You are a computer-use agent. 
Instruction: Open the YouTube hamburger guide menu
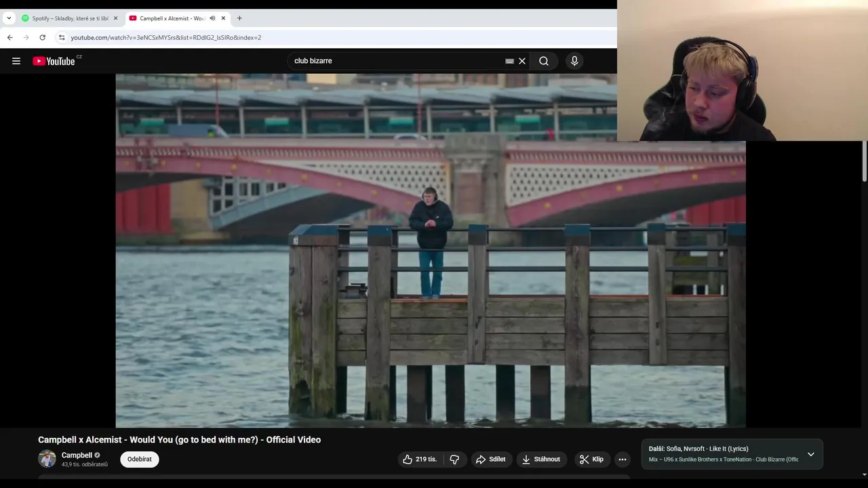point(16,61)
